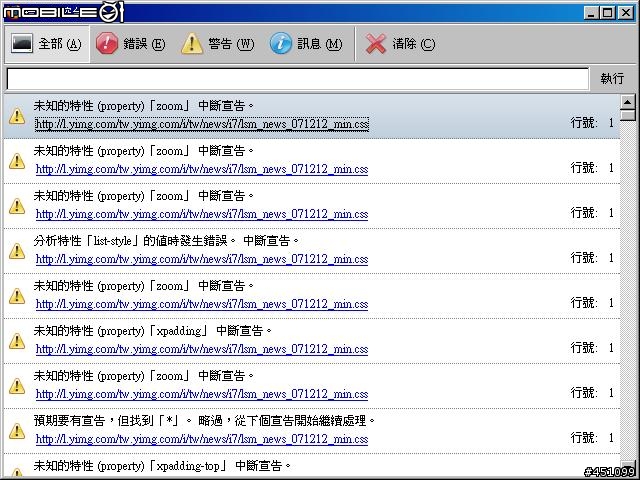Close the error console window
Image resolution: width=640 pixels, height=480 pixels.
tap(625, 13)
